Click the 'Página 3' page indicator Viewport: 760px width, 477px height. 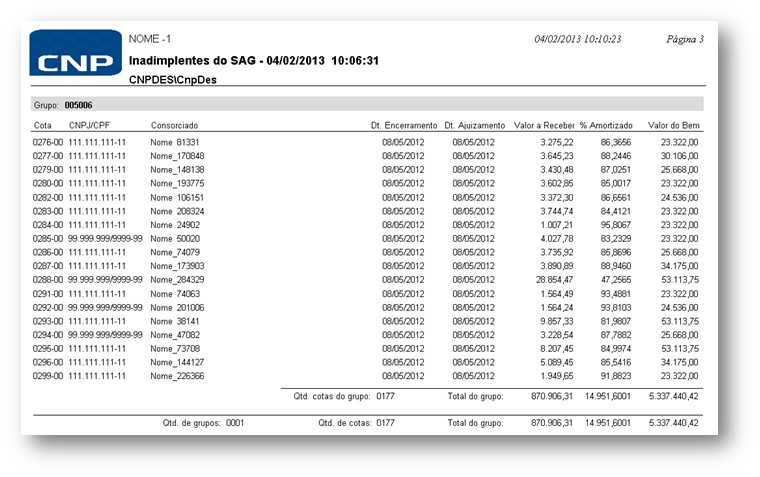pos(685,39)
